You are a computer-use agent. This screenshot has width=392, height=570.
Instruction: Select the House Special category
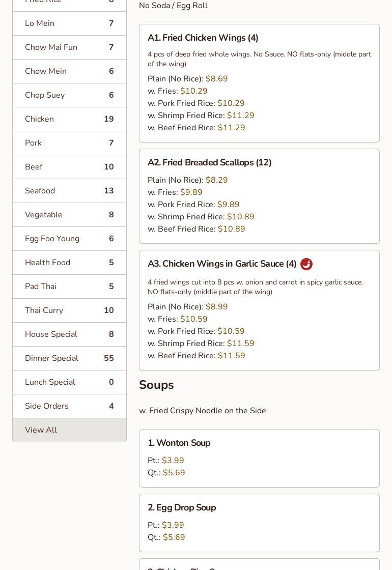click(69, 334)
